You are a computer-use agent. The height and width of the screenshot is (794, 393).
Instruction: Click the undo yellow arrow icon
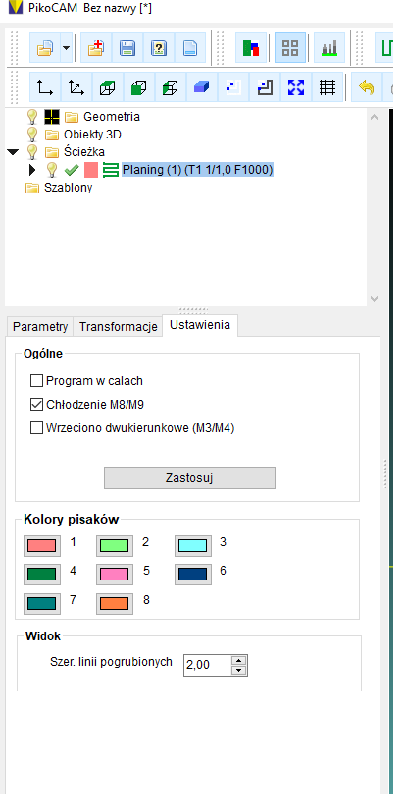click(x=366, y=88)
